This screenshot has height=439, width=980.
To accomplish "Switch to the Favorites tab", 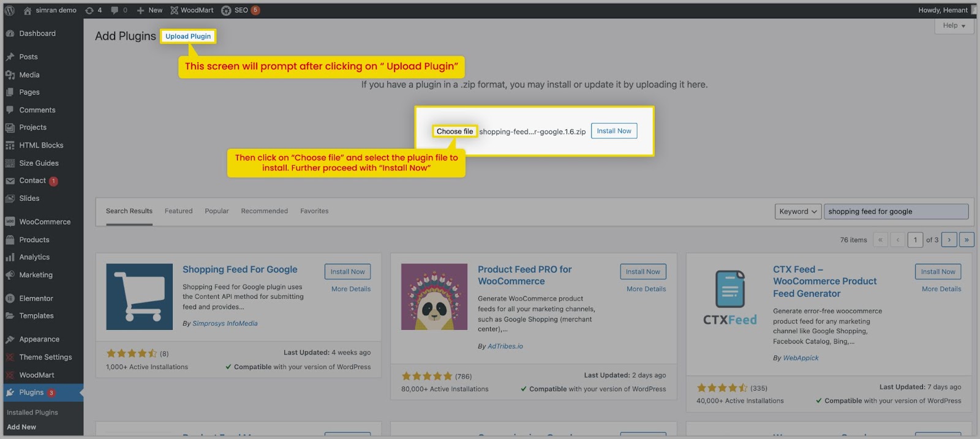I will (314, 211).
